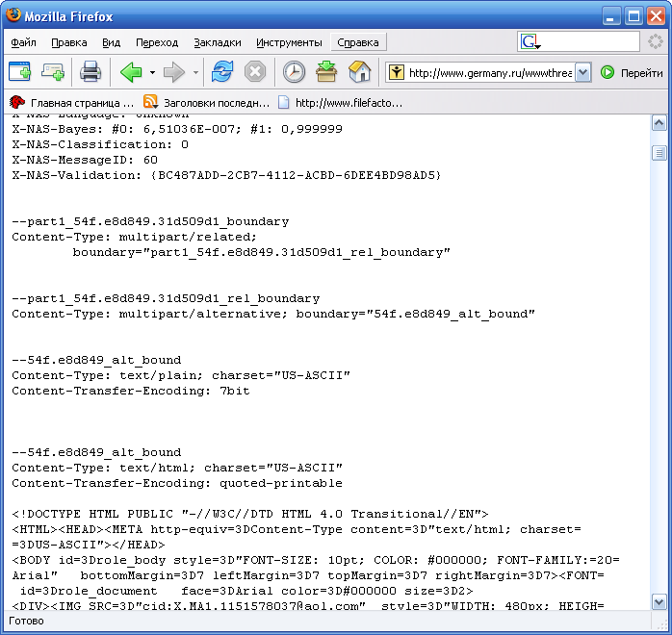
Task: Go back with the green arrow
Action: (130, 72)
